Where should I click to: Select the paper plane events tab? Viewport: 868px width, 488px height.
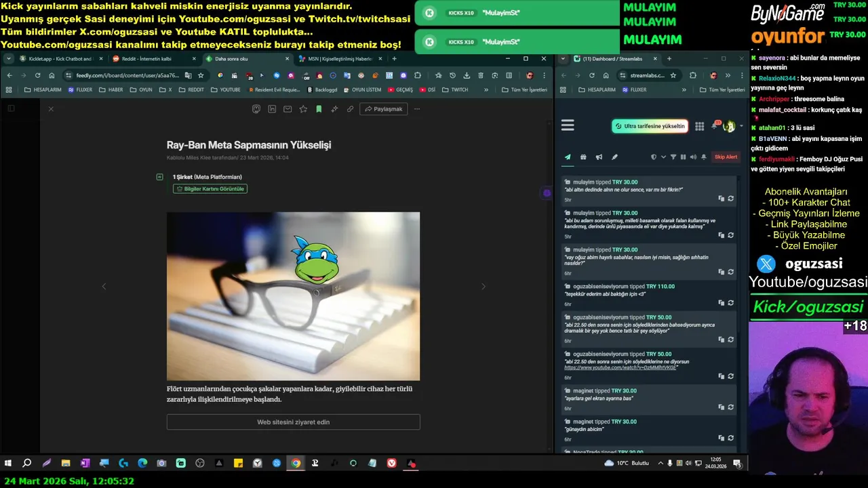tap(568, 157)
